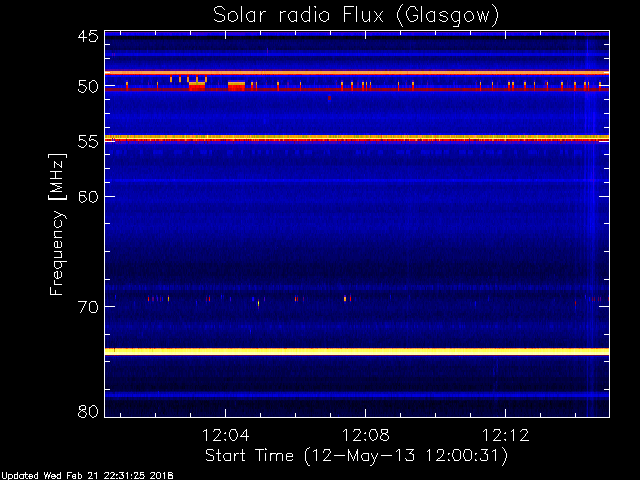Click the 50 frequency tick label
Image resolution: width=640 pixels, height=480 pixels.
coord(88,87)
